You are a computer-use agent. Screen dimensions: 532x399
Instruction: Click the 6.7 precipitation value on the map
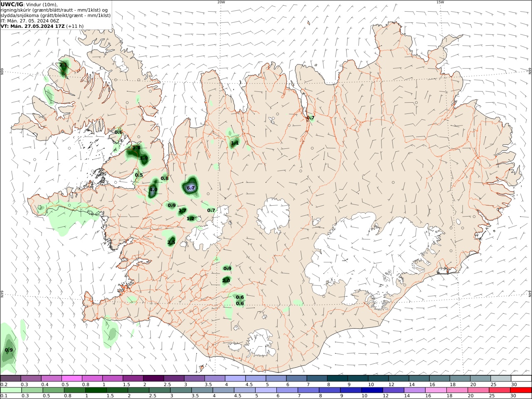(191, 188)
